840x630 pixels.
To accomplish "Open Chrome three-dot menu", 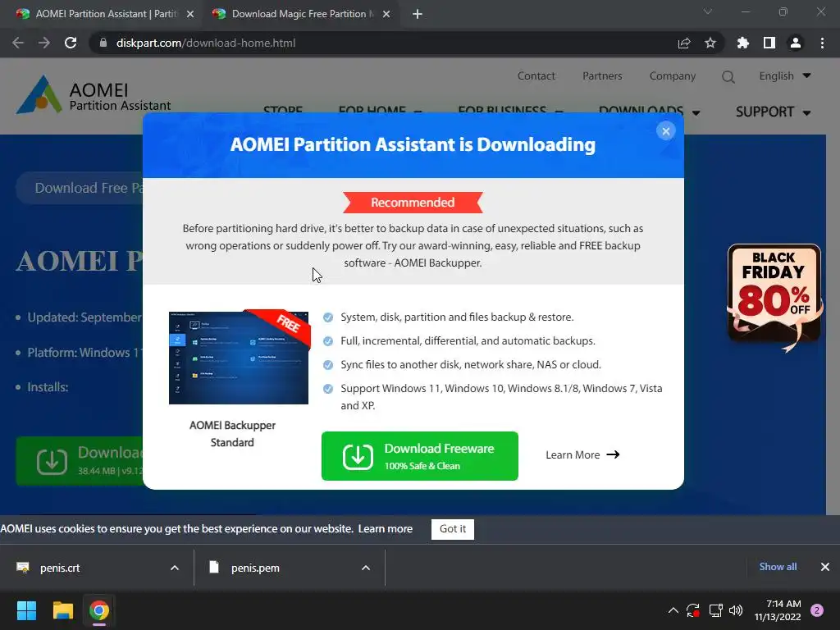I will click(822, 43).
